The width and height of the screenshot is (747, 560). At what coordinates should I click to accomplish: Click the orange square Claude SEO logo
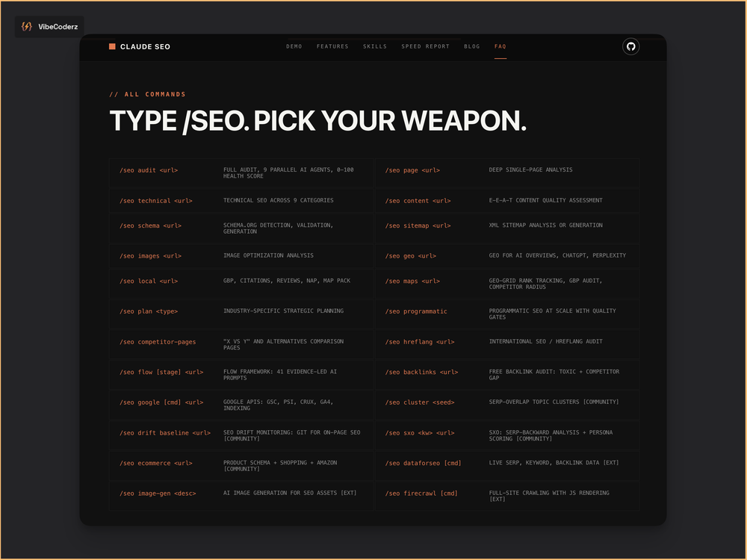click(113, 46)
